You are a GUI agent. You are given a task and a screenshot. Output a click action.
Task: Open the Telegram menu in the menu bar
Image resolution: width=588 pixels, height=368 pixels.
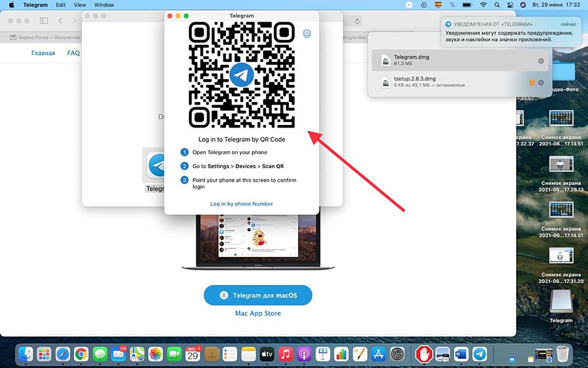pos(35,5)
